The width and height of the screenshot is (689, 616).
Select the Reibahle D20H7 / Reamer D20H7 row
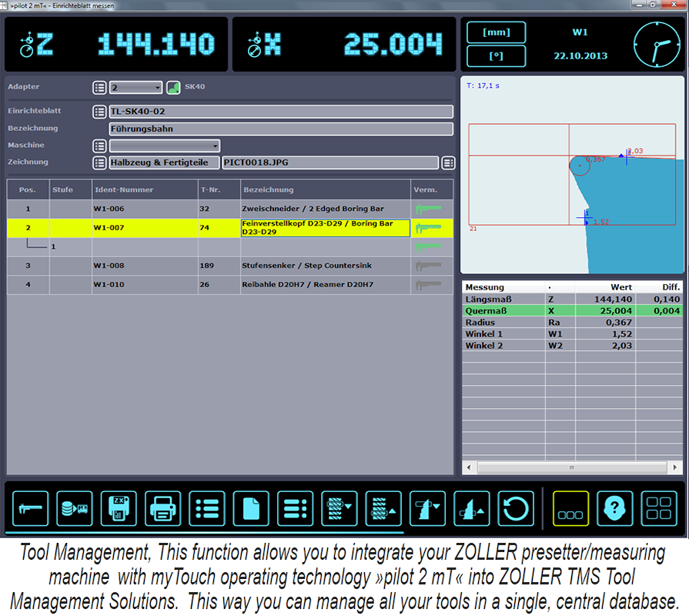230,285
